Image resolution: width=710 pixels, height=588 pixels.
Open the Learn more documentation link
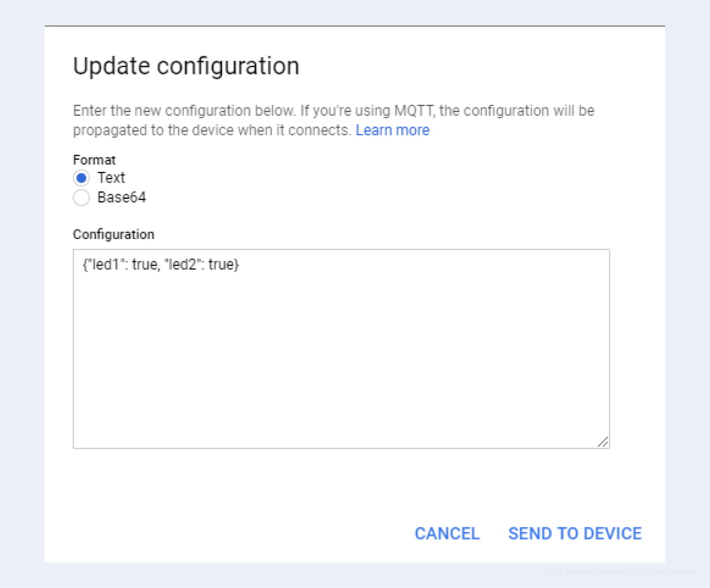tap(393, 130)
